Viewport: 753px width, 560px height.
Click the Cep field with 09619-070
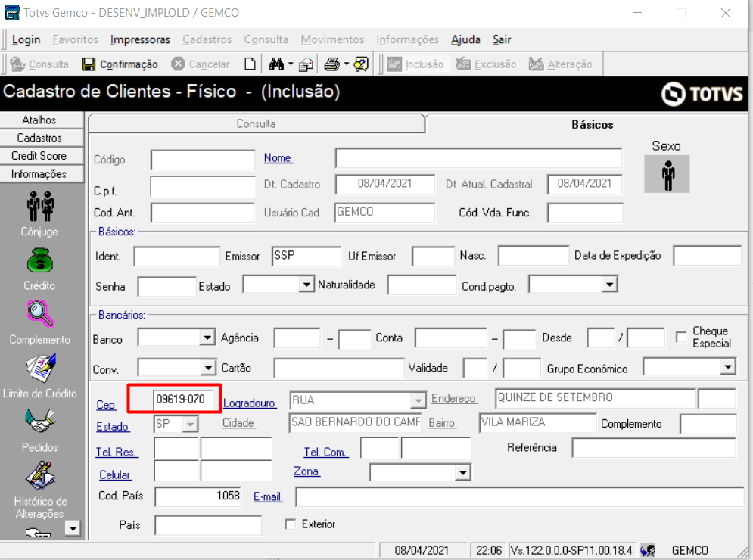[x=185, y=400]
